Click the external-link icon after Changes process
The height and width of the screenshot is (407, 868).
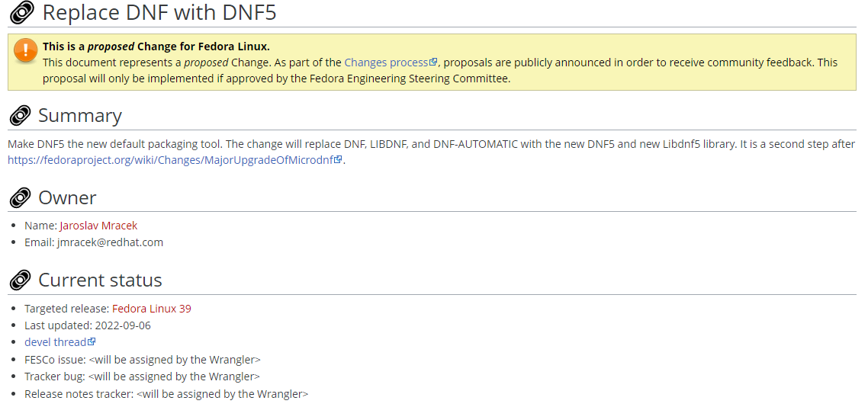[434, 62]
